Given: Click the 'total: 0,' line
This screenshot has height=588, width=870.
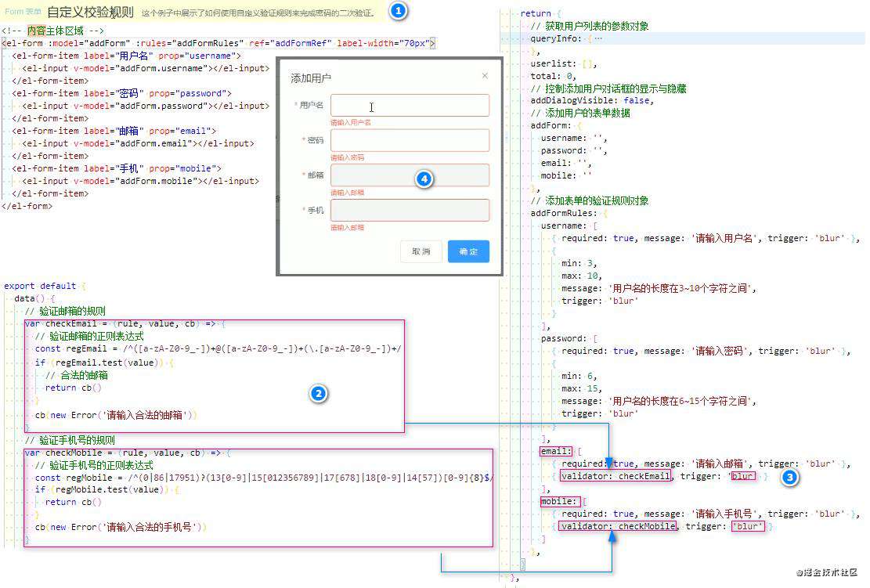Looking at the screenshot, I should [x=553, y=76].
